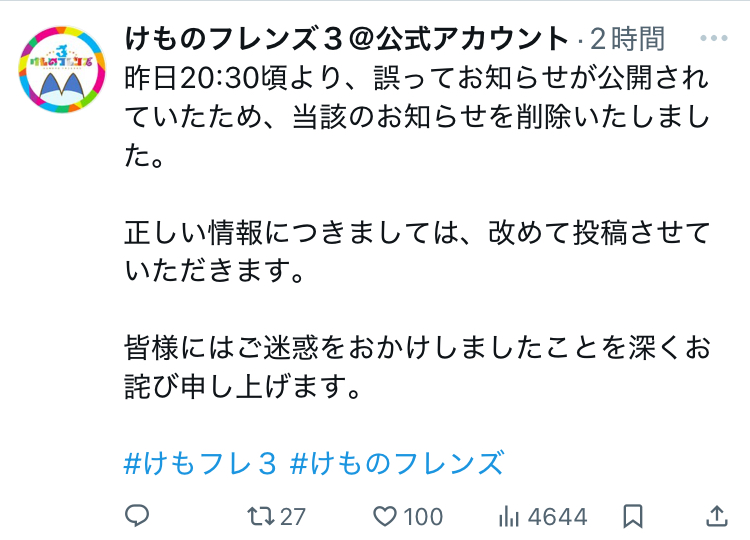The image size is (750, 540).
Task: Click the paragraph starting with 皆様にはご迷惑を
Action: 417,368
